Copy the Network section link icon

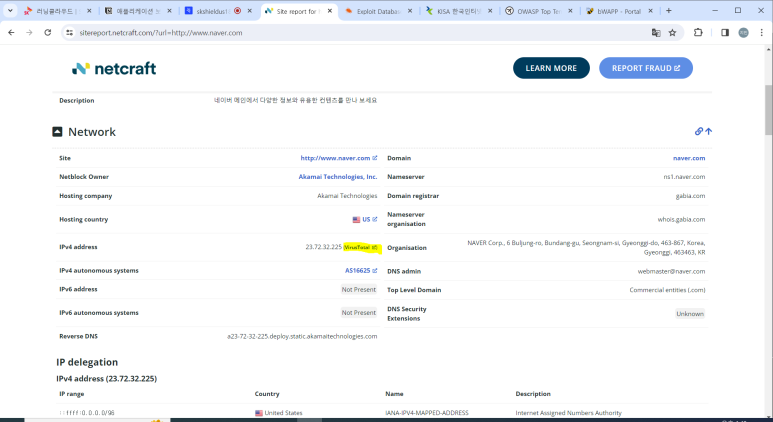click(699, 131)
